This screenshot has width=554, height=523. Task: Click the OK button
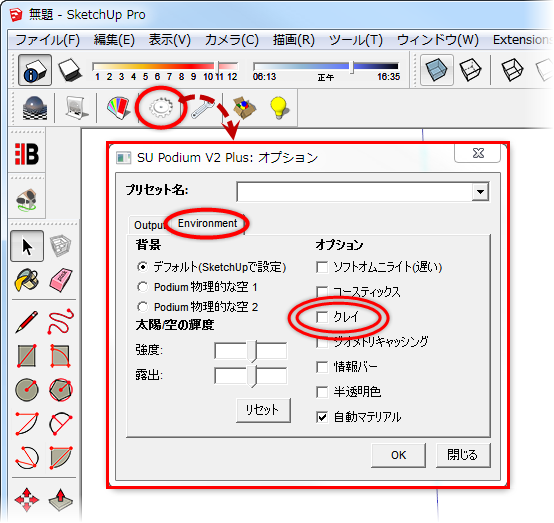[399, 455]
